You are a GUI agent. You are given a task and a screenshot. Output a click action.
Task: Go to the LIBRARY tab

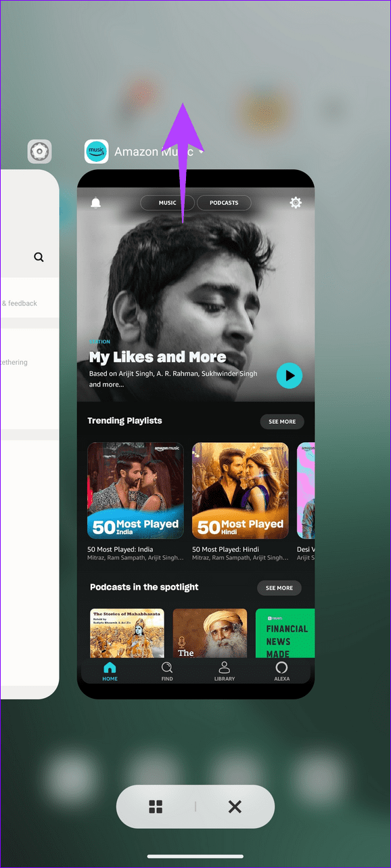[x=225, y=672]
